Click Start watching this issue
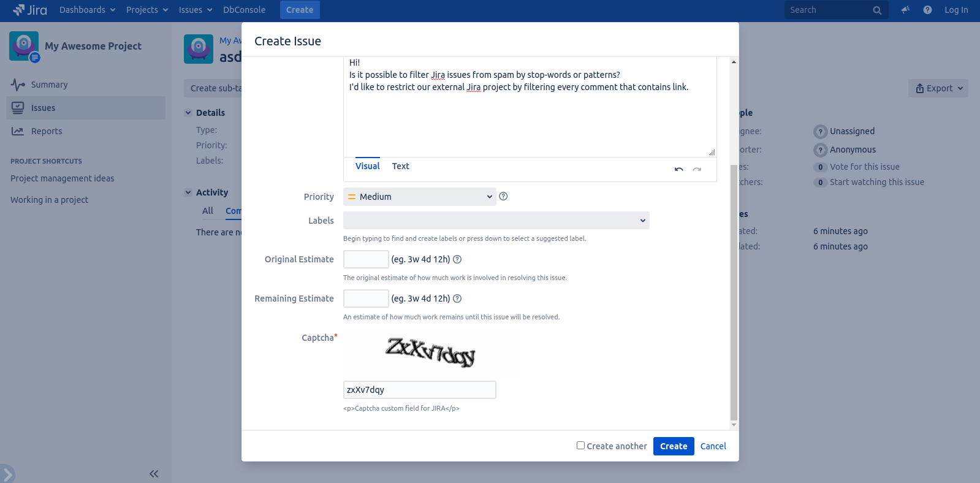980x483 pixels. coord(877,182)
